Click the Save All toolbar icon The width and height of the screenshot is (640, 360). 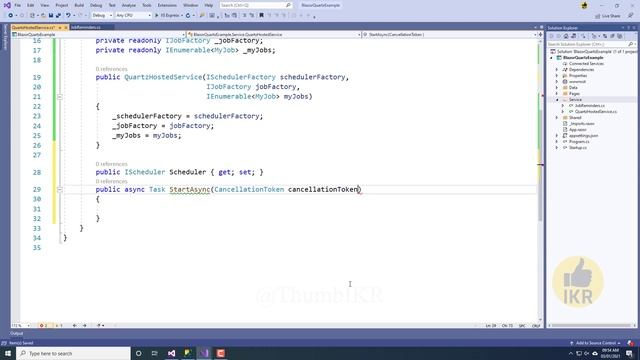[x=58, y=16]
